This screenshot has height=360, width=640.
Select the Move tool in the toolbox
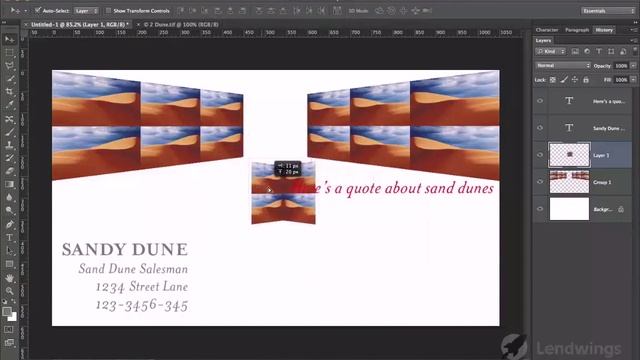pos(9,39)
